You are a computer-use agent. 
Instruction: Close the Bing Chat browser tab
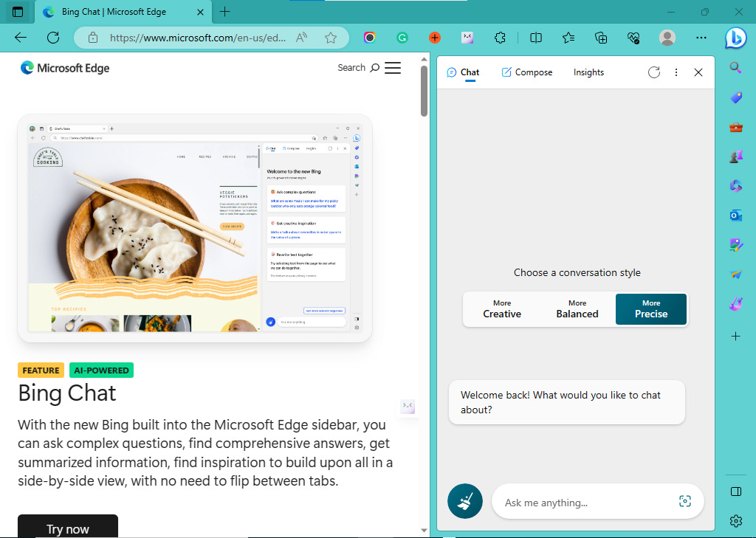[x=201, y=12]
